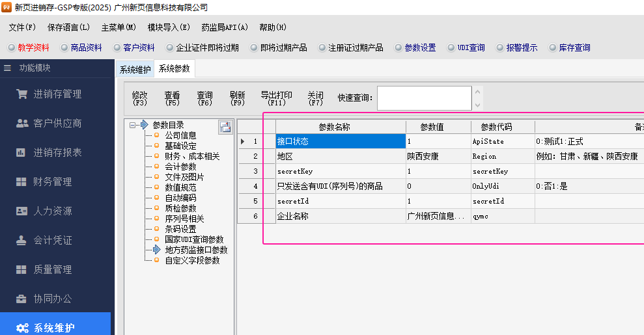The width and height of the screenshot is (644, 335).
Task: Click the 快速查询 search input field
Action: click(423, 98)
